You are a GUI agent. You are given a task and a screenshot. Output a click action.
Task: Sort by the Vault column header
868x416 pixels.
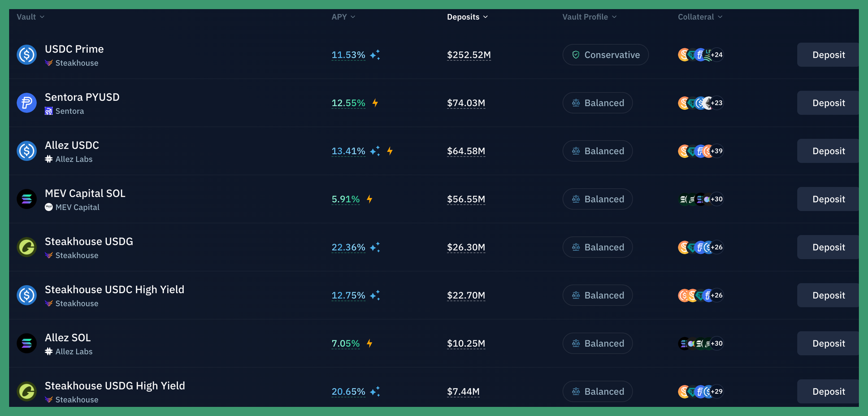(30, 17)
